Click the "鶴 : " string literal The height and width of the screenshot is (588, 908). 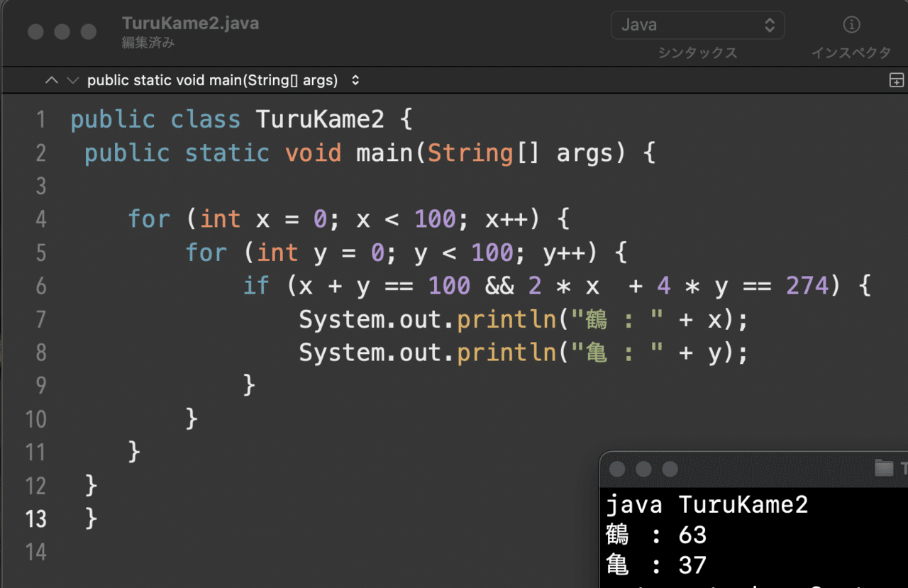tap(617, 319)
